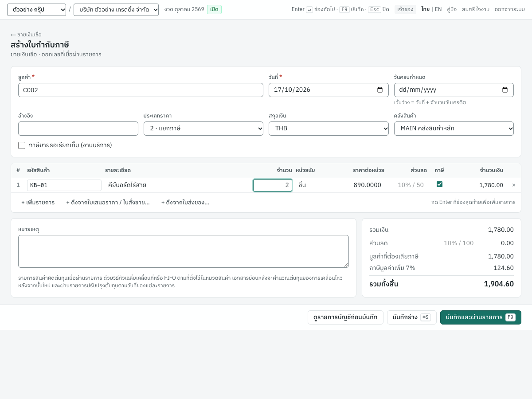Click the grand total 1,904.60
532x399 pixels.
click(x=499, y=284)
